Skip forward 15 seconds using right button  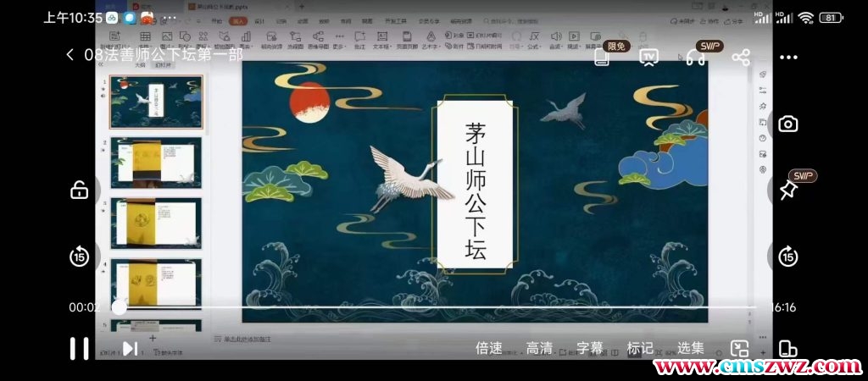[x=788, y=257]
